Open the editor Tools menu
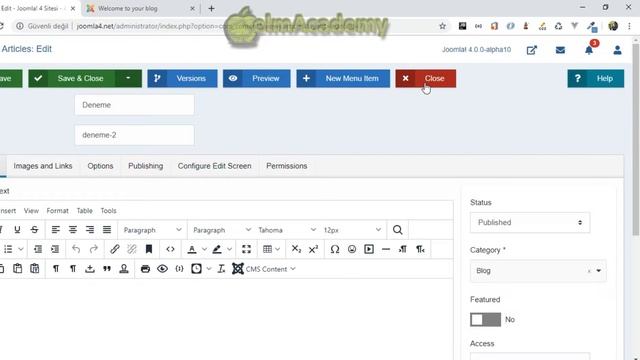Image resolution: width=640 pixels, height=360 pixels. pos(109,211)
